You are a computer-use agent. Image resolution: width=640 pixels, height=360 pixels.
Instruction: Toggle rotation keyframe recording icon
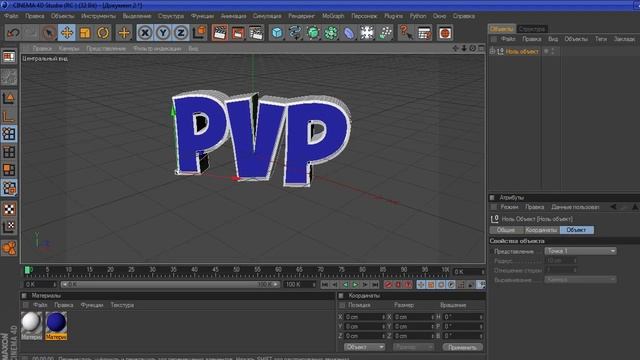tap(441, 284)
